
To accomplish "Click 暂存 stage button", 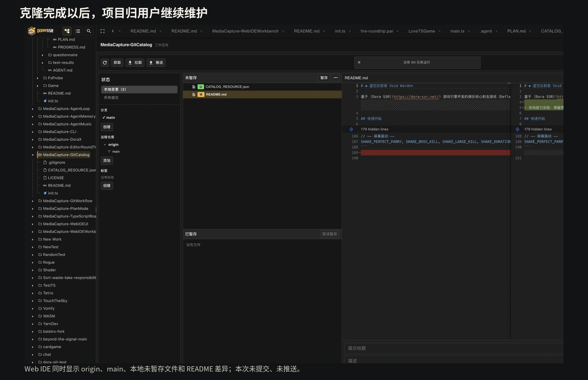I will click(324, 78).
